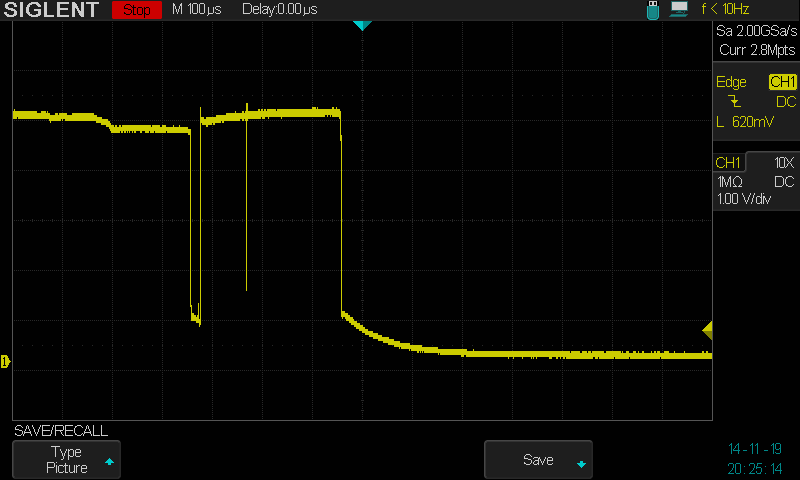Open the M 100µs timebase setting
The image size is (800, 480).
point(196,10)
